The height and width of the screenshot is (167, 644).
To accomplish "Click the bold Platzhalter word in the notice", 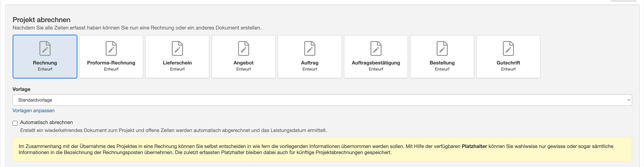I will [x=474, y=146].
